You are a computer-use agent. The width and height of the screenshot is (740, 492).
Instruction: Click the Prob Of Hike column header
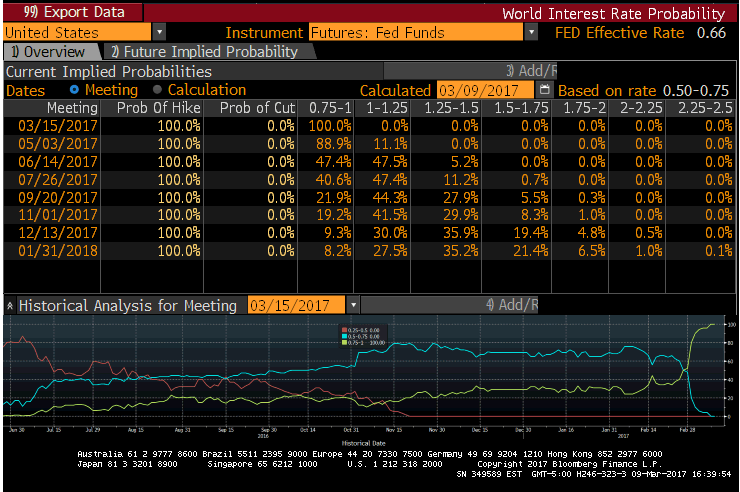159,108
